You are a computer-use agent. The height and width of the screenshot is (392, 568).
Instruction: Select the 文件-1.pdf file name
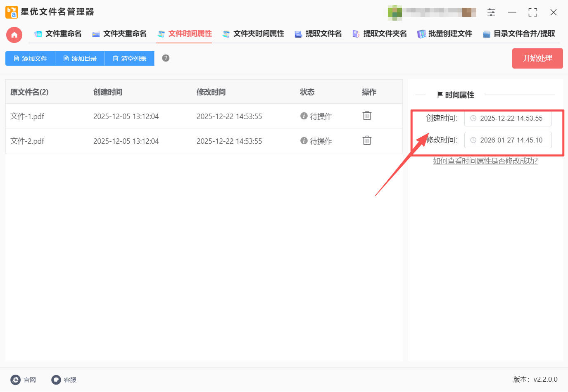pos(27,116)
